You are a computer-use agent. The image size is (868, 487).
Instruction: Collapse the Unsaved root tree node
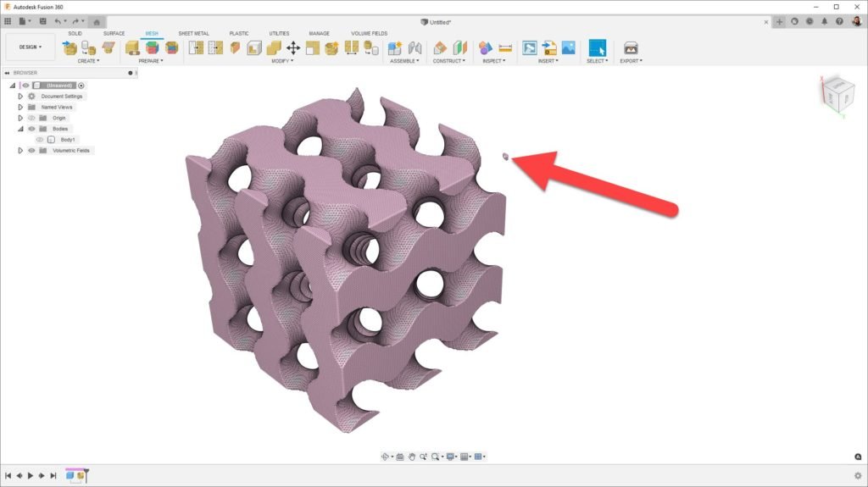12,86
